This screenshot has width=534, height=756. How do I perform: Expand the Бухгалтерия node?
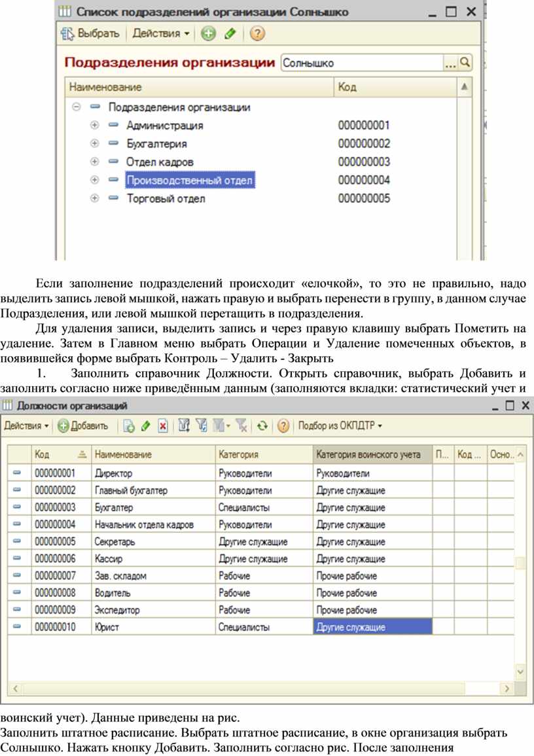tap(94, 143)
